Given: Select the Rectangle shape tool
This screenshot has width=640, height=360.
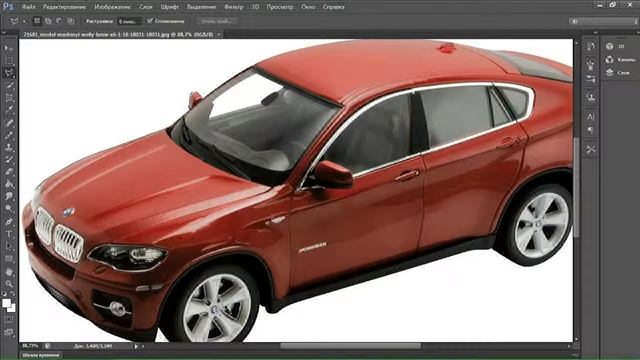Looking at the screenshot, I should click(9, 259).
